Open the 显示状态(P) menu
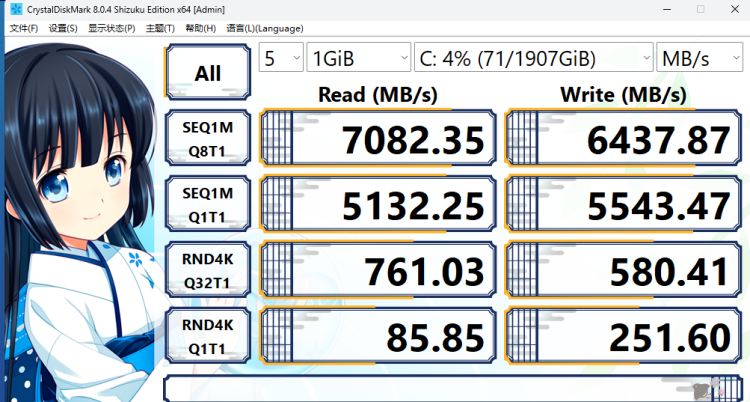Screen dimensions: 750x402 coord(111,29)
